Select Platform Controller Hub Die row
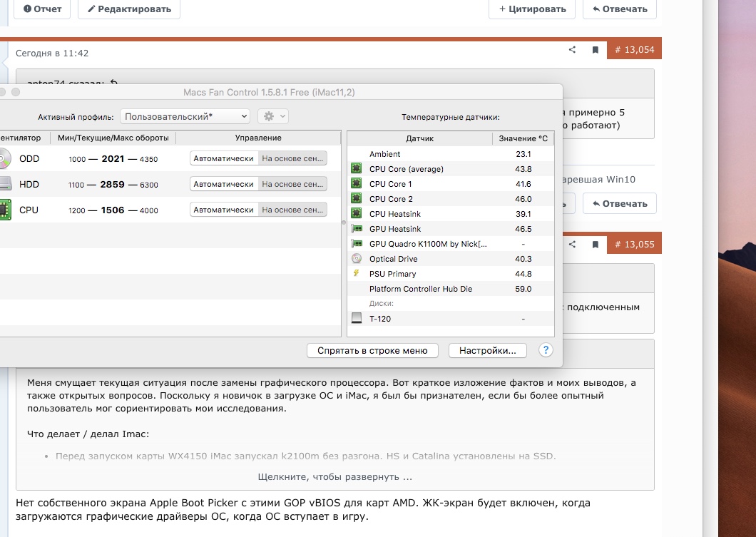 point(450,289)
